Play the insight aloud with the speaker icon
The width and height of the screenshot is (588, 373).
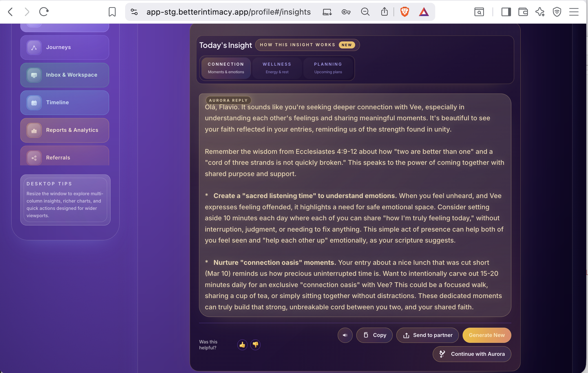[x=345, y=335]
